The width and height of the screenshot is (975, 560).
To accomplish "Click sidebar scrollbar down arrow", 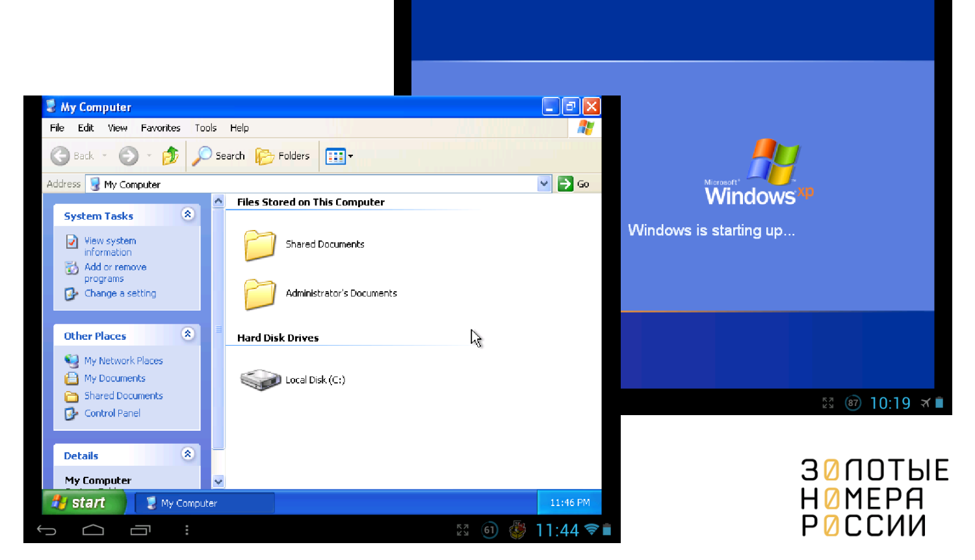I will (218, 481).
